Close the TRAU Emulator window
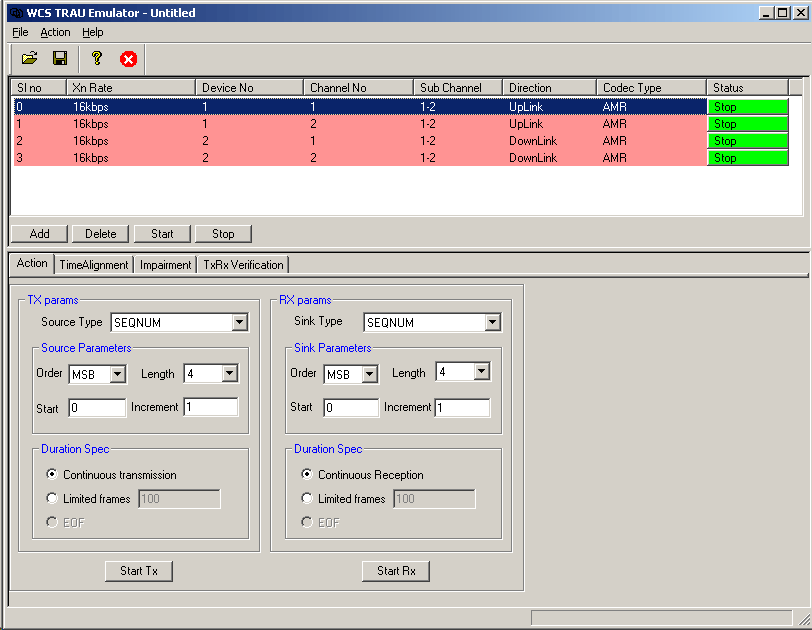Viewport: 812px width, 630px height. click(x=801, y=12)
